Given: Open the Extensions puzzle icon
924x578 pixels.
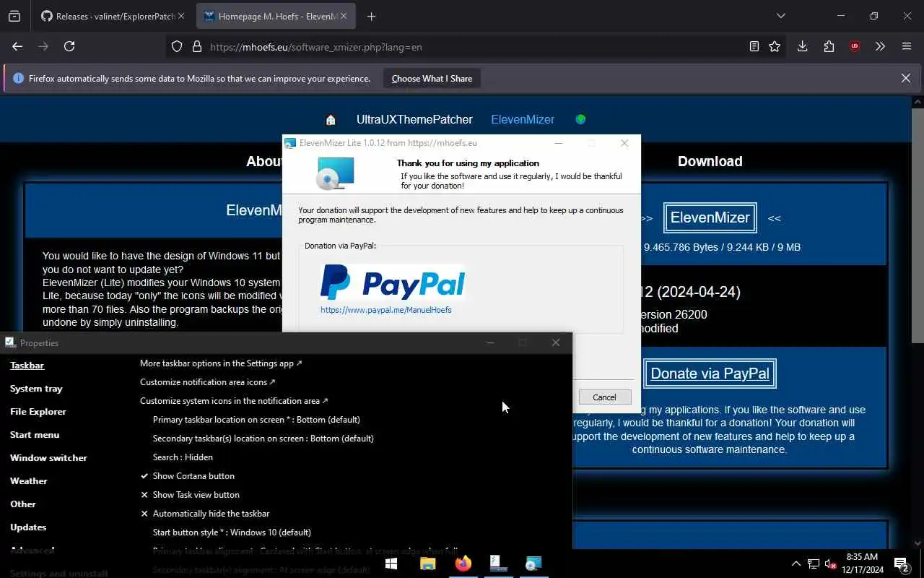Looking at the screenshot, I should pos(829,46).
